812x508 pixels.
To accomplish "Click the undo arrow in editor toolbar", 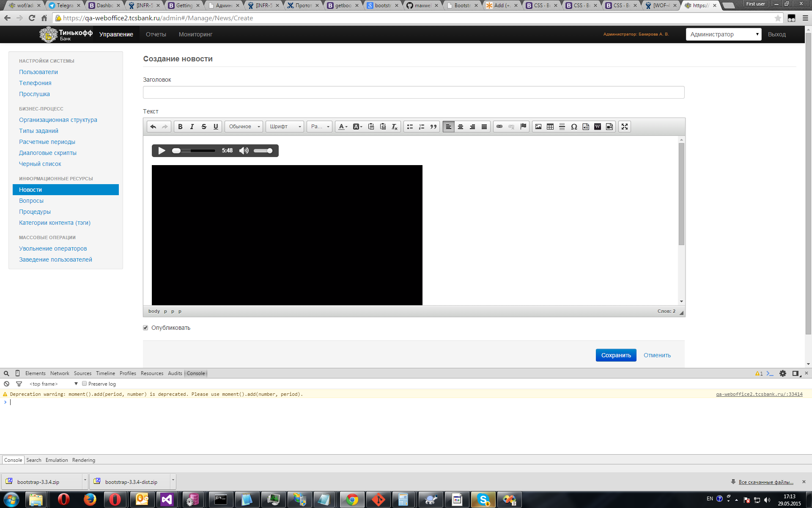I will tap(153, 127).
